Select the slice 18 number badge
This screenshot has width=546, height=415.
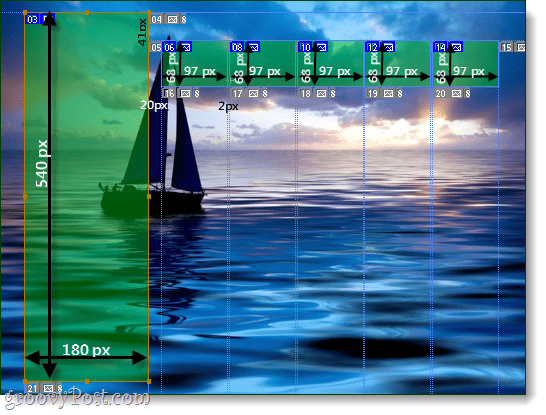tap(306, 93)
